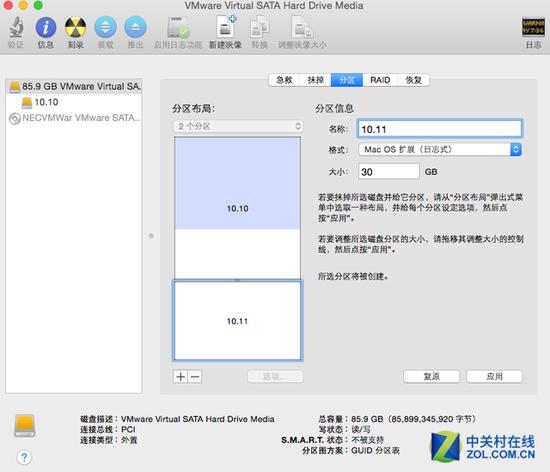Open the format dropdown Mac OS 扩展（日志式）
This screenshot has width=550, height=472.
(440, 149)
